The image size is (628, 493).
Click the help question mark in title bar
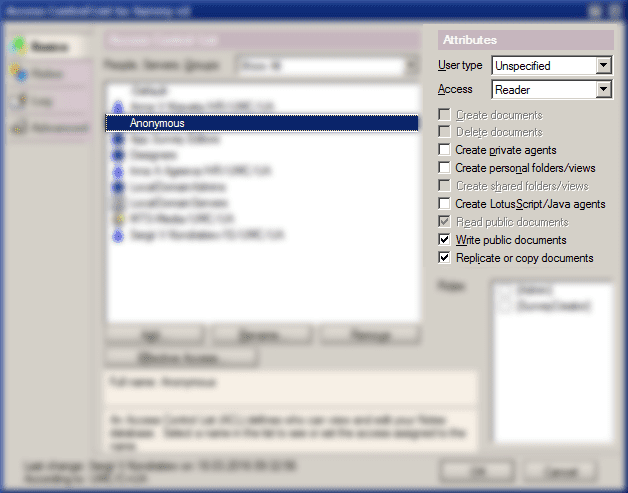pos(595,11)
